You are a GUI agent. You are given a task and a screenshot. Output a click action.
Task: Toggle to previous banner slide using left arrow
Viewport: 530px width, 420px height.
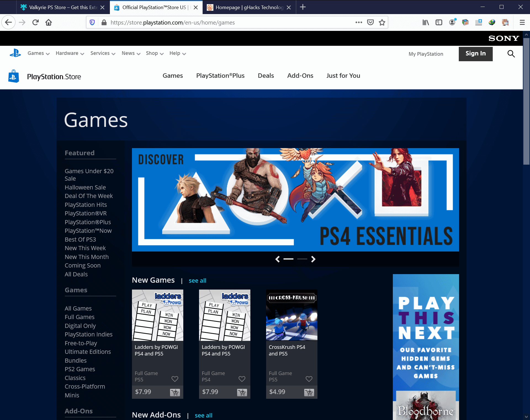coord(277,259)
